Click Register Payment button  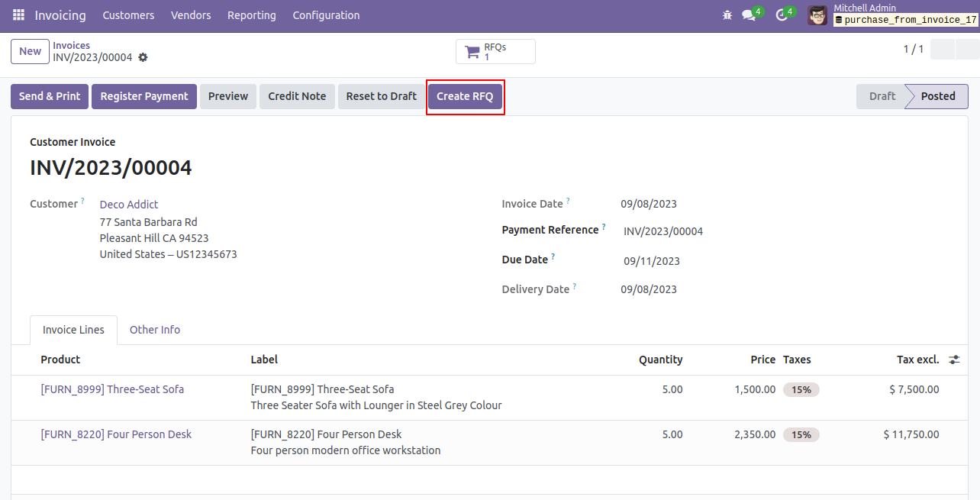[144, 96]
